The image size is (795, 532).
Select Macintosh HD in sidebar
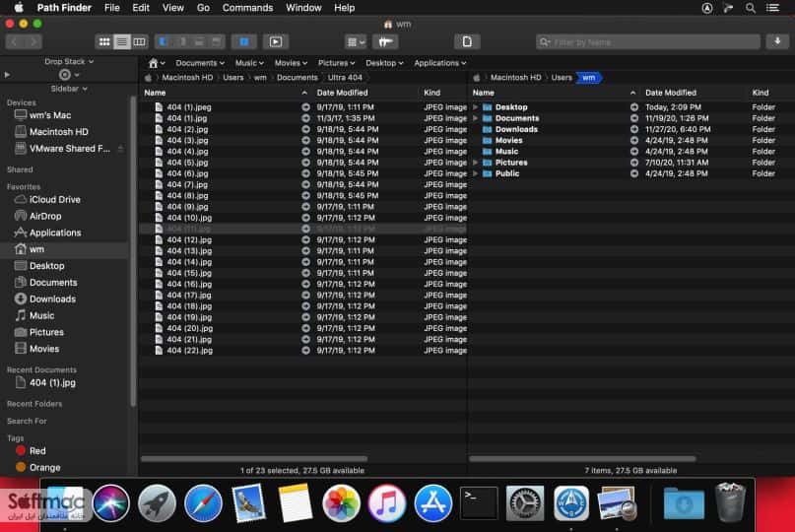59,132
